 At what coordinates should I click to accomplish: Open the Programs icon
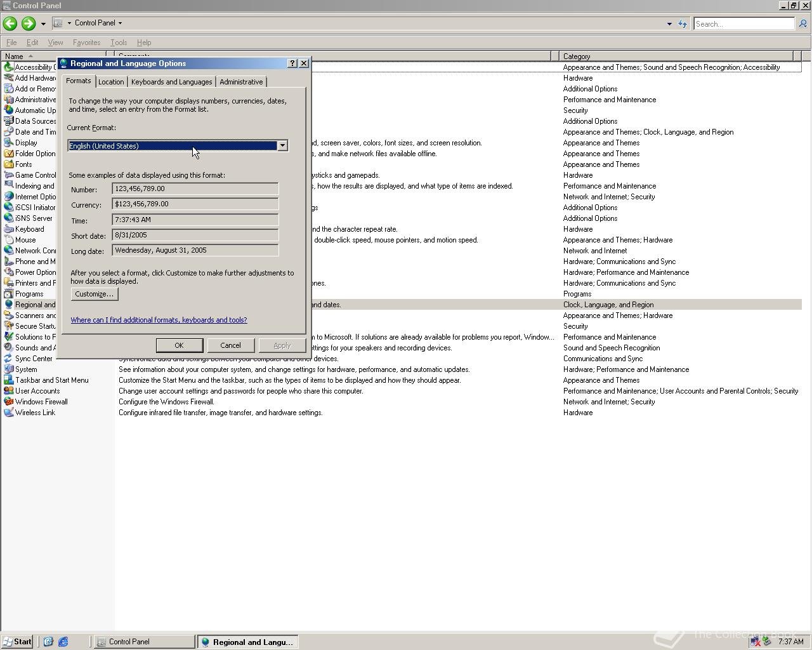(9, 294)
